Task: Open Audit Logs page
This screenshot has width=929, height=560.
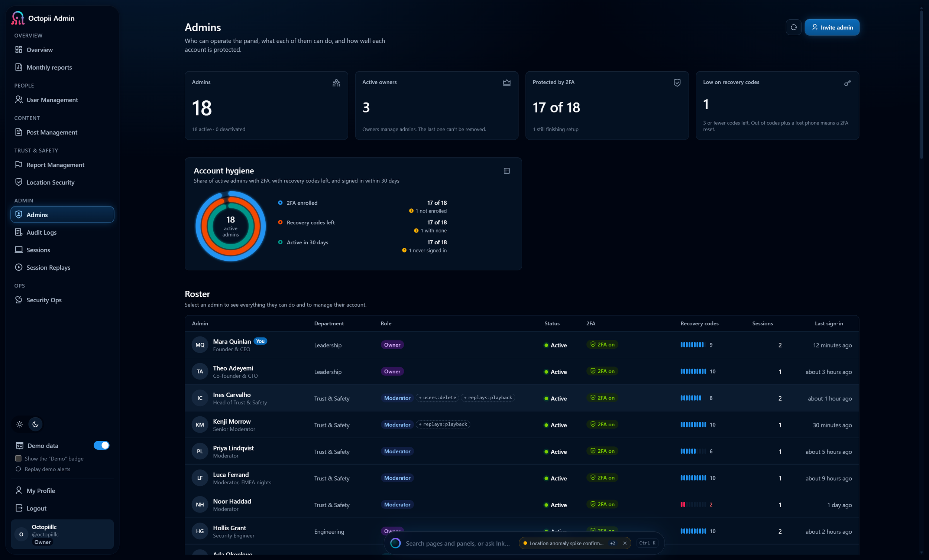Action: 62,232
